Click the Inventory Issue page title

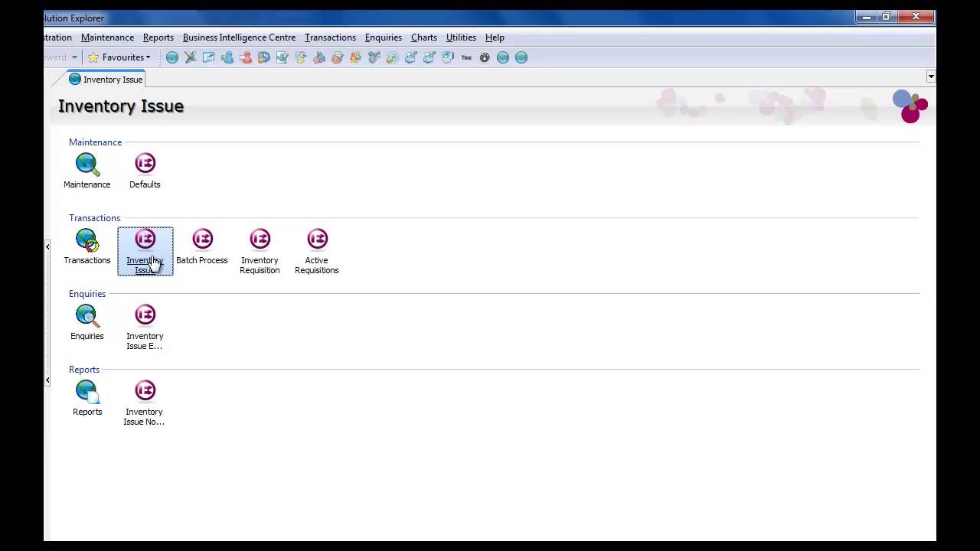point(121,106)
